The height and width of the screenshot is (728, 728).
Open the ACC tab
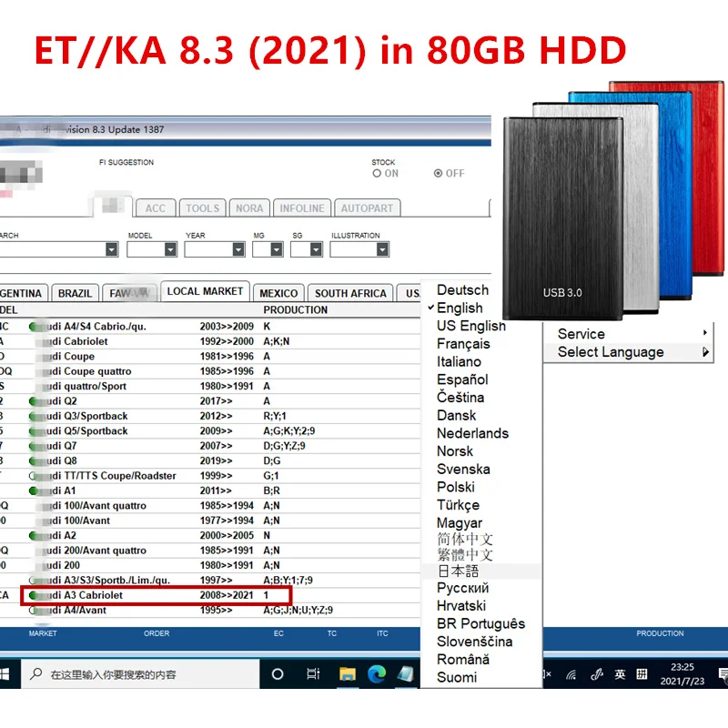[x=155, y=208]
